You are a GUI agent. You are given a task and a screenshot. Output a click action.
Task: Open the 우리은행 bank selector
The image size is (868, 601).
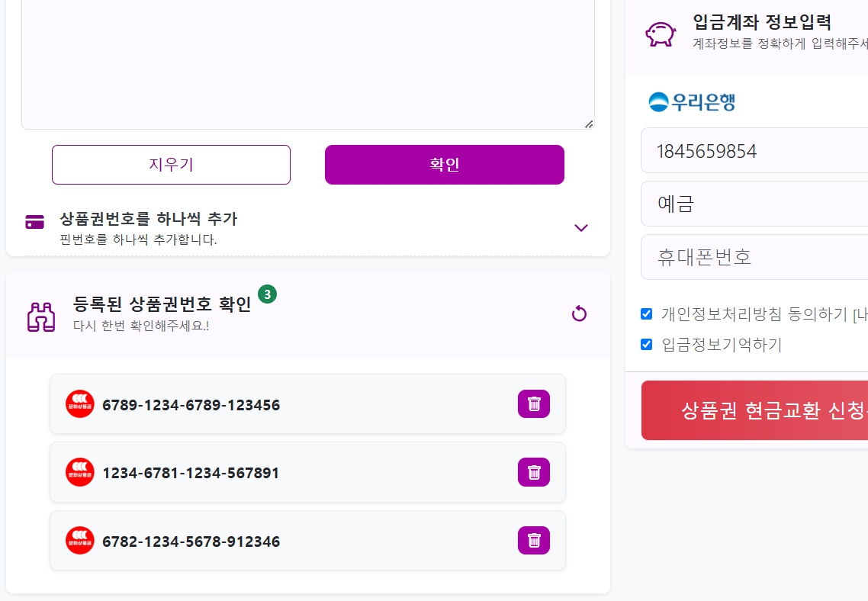coord(692,102)
